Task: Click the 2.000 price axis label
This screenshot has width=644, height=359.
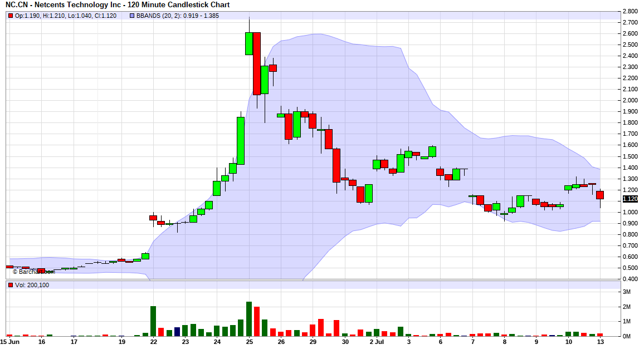Action: 630,101
